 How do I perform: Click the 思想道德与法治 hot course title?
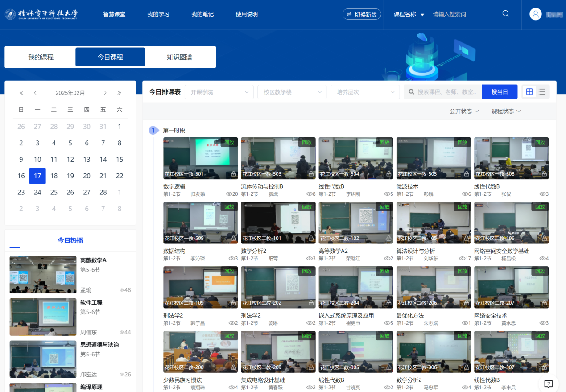point(99,345)
